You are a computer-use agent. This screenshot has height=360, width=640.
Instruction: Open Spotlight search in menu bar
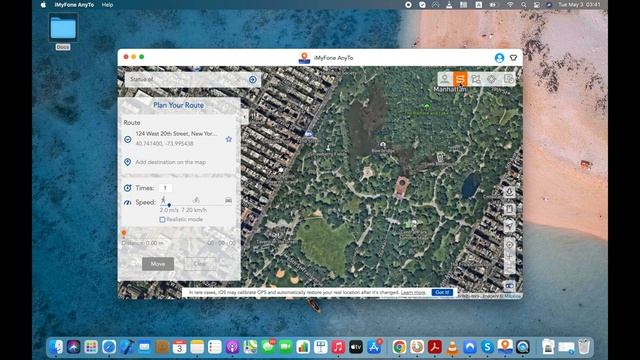(524, 4)
